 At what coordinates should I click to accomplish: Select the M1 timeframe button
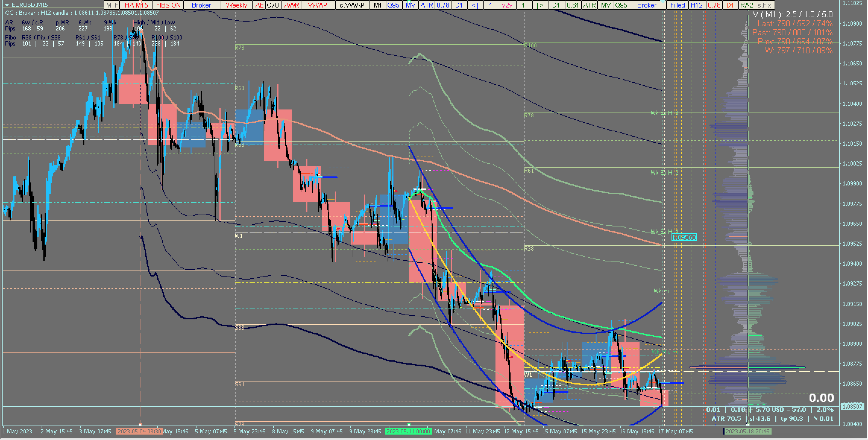click(377, 5)
